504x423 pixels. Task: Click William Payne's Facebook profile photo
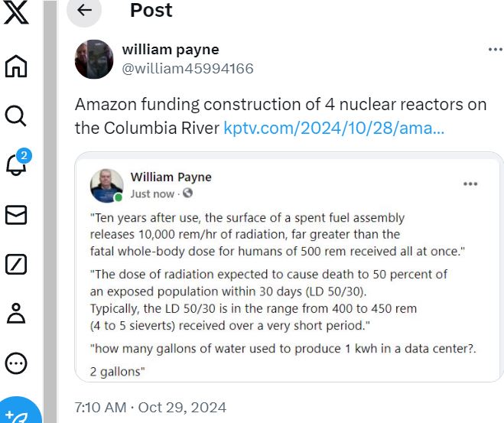point(107,185)
